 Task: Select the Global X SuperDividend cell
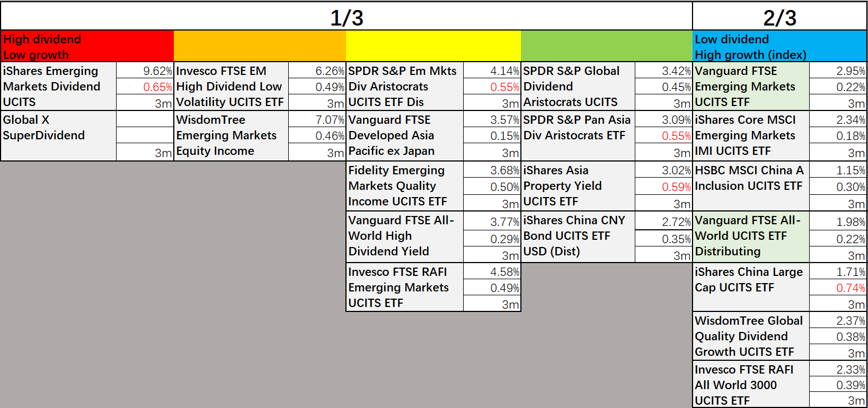click(x=58, y=135)
